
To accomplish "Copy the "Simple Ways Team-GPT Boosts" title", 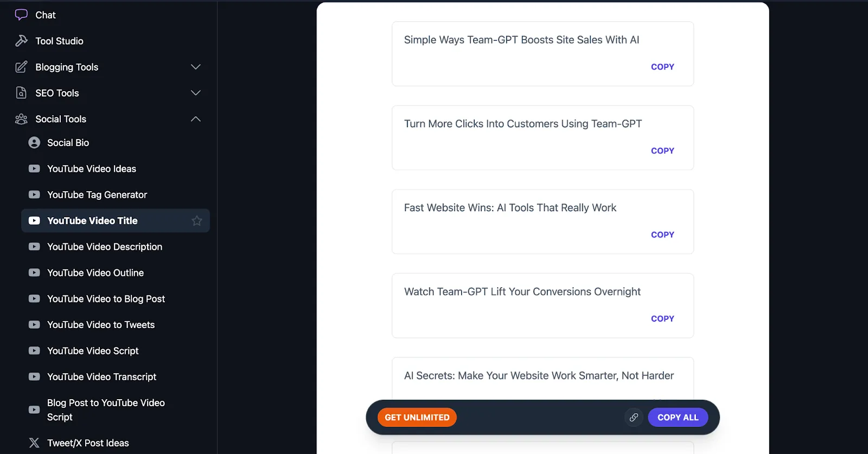I will (x=662, y=67).
